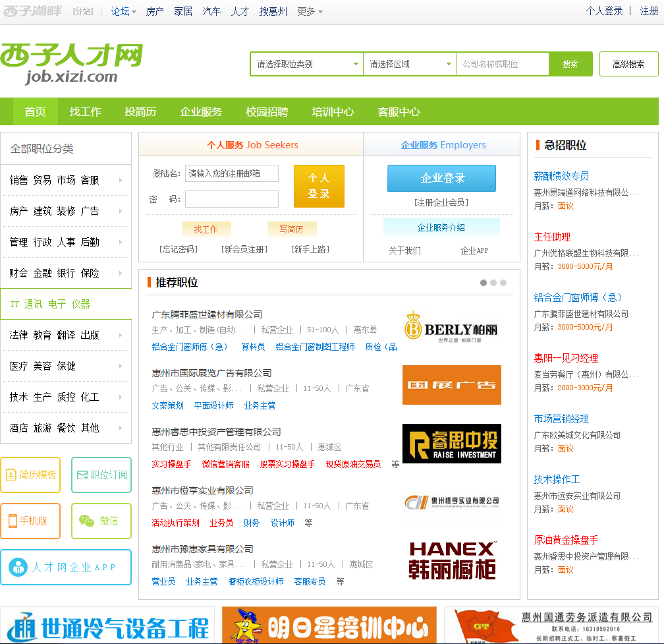Open 广东腾菲盛世建材有限公司 in recommended jobs
664x644 pixels.
coord(207,314)
